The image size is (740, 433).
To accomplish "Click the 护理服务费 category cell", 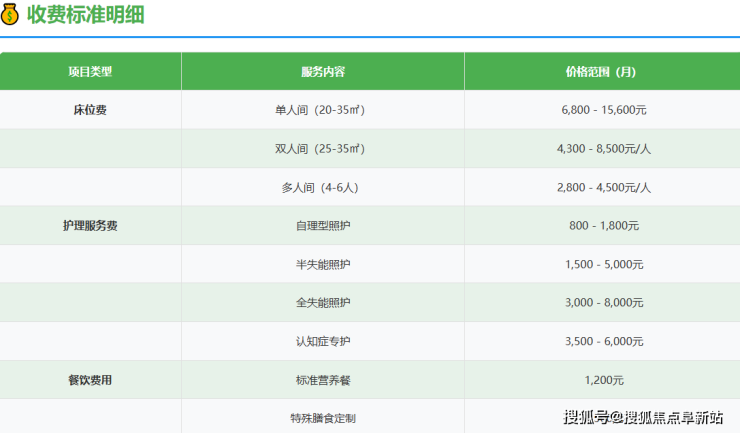I will [x=90, y=226].
